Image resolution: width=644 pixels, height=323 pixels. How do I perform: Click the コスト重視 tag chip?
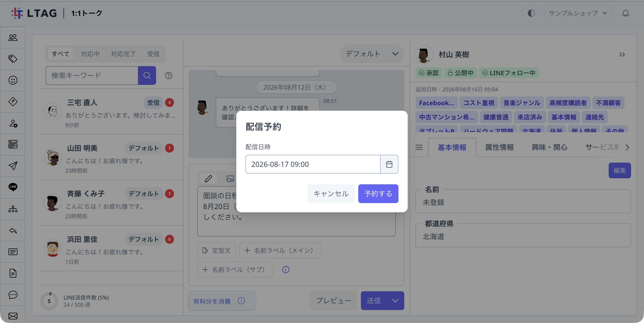coord(479,103)
